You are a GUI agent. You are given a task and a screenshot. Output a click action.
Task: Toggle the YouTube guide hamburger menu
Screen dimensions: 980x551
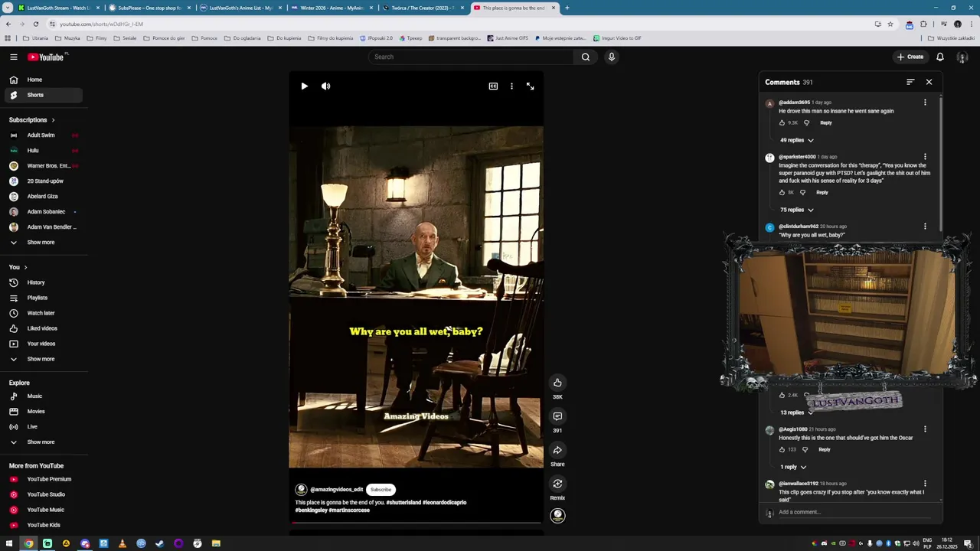13,57
